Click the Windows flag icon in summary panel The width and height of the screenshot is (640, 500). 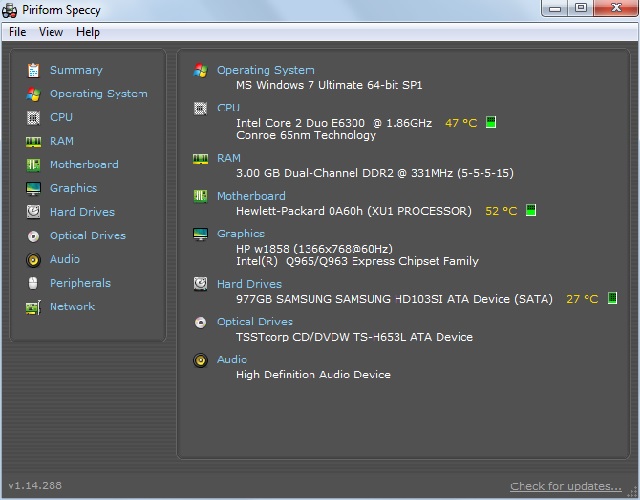(x=200, y=70)
